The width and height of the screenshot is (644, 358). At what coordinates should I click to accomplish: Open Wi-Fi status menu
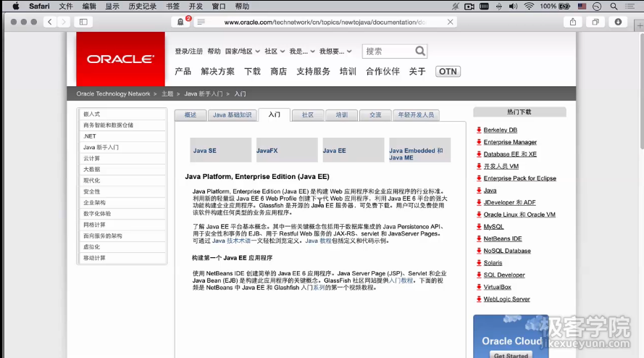point(529,7)
